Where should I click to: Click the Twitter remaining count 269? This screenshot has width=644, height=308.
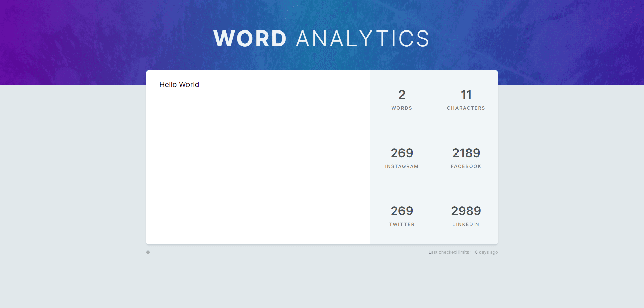tap(402, 211)
